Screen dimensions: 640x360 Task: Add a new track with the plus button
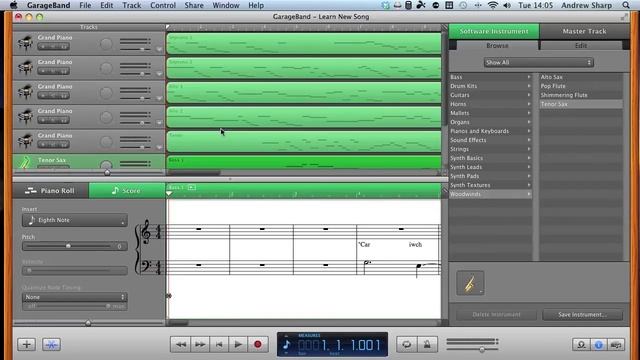pos(27,344)
